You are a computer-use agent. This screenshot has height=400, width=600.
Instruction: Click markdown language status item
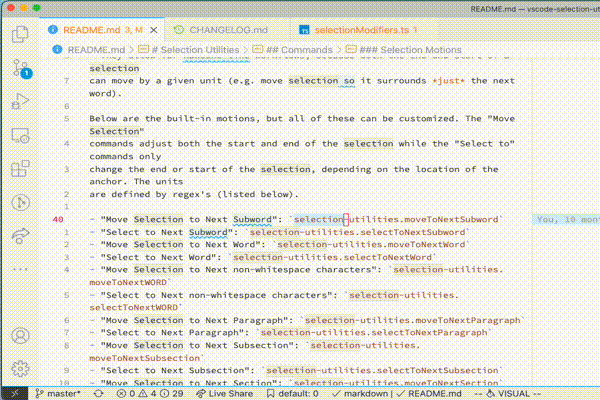coord(360,393)
